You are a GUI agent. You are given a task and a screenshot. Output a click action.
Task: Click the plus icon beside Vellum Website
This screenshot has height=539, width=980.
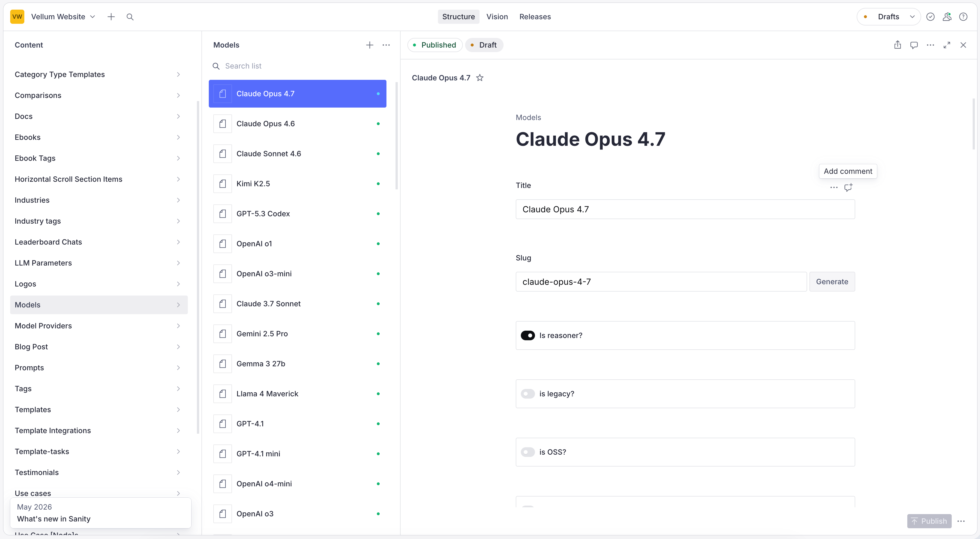[x=111, y=17]
